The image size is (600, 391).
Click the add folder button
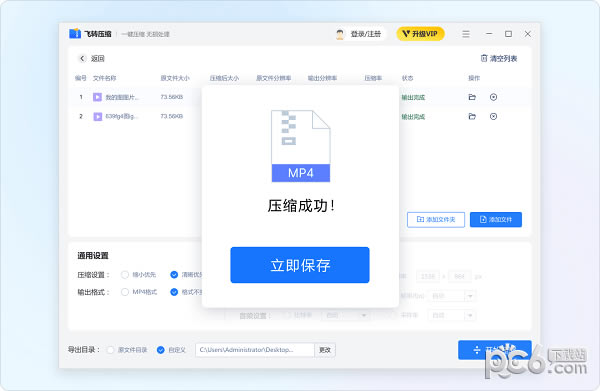pos(436,220)
